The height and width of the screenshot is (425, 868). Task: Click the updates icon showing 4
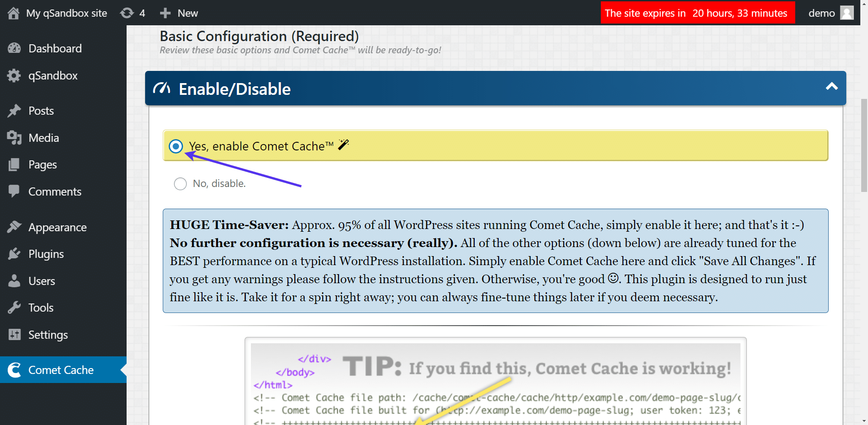pos(132,13)
